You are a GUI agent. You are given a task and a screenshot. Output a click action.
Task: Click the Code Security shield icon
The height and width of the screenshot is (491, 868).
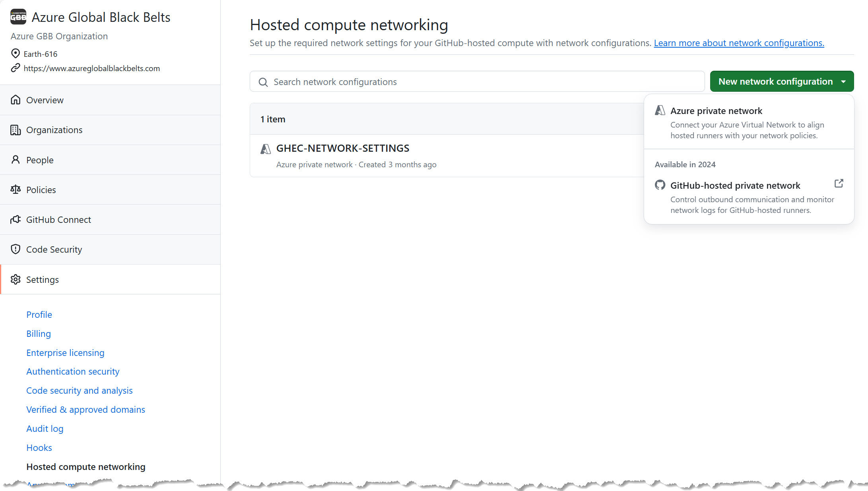coord(16,249)
